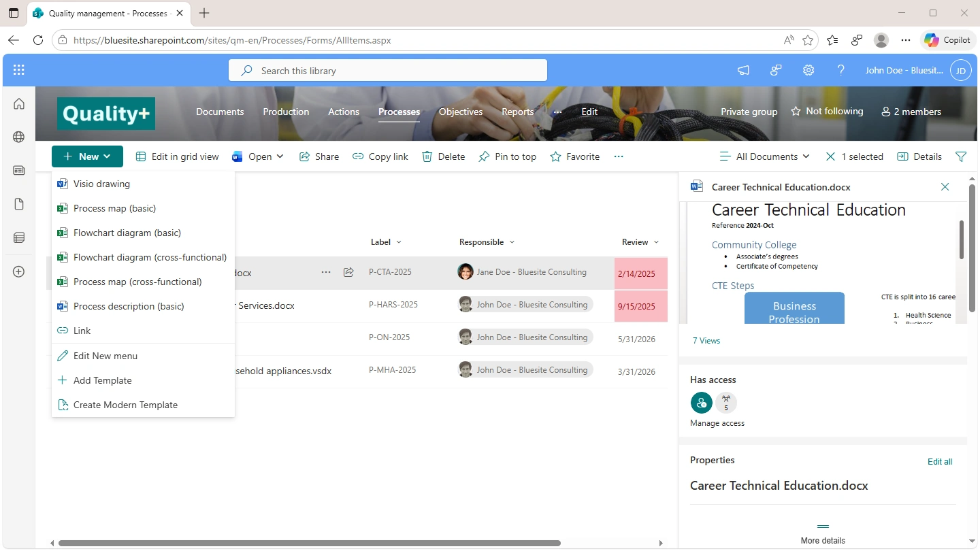Click the share icon on the selected row
980x551 pixels.
pyautogui.click(x=348, y=272)
